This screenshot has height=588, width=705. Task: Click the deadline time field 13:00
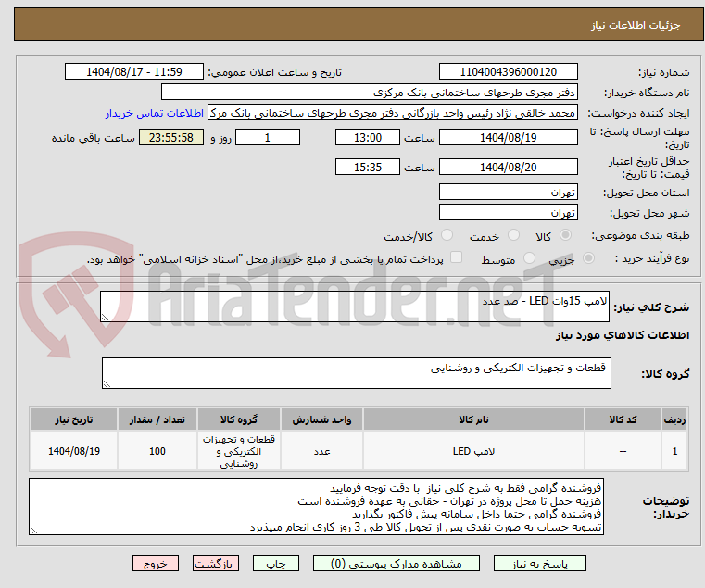(x=368, y=138)
